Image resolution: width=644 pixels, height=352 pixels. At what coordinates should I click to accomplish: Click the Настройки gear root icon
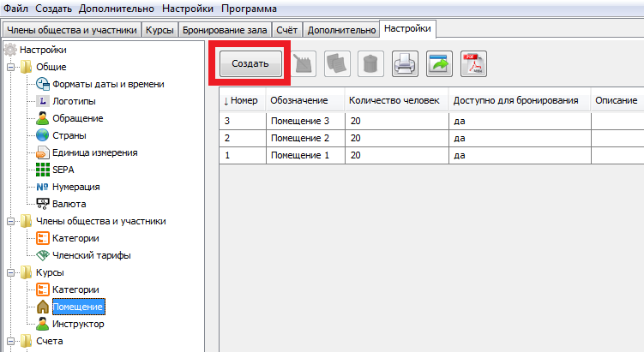pos(10,50)
